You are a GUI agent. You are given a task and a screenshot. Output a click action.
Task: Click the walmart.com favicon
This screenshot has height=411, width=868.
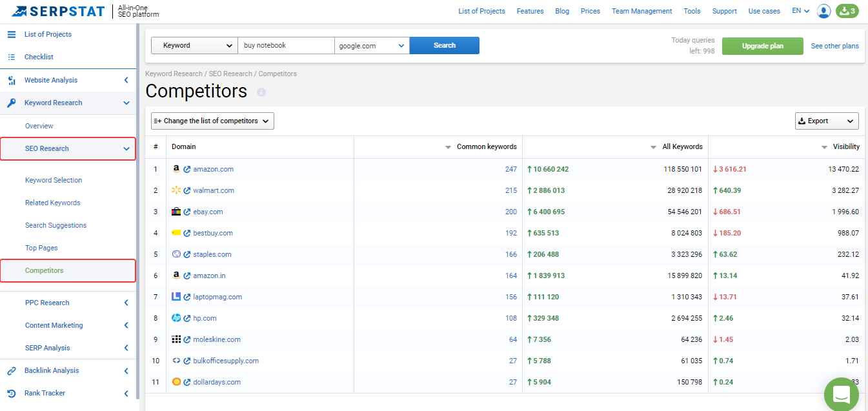click(x=176, y=190)
